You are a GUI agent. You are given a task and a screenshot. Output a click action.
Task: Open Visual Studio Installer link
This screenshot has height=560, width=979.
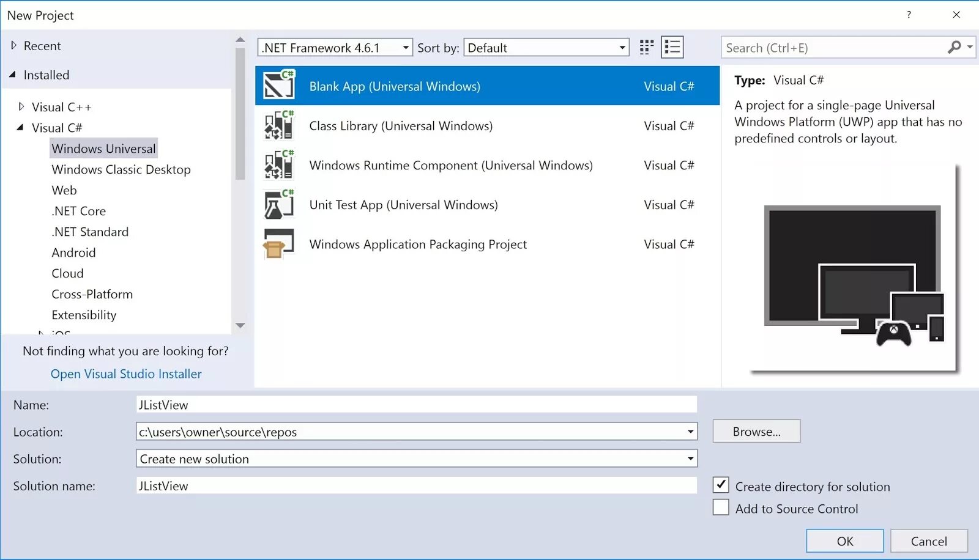[x=126, y=374]
